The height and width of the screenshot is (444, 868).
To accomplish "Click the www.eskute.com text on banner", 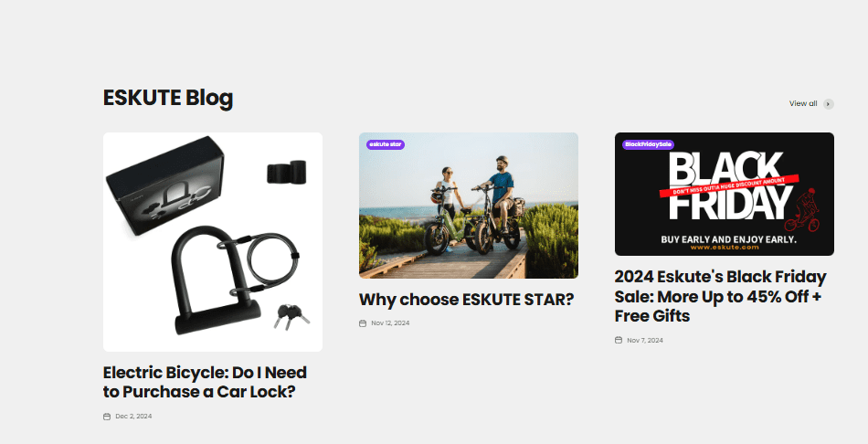I will pyautogui.click(x=725, y=248).
